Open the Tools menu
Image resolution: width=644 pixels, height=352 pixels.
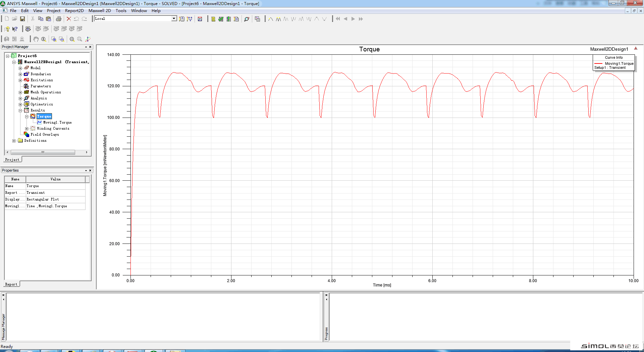coord(121,11)
